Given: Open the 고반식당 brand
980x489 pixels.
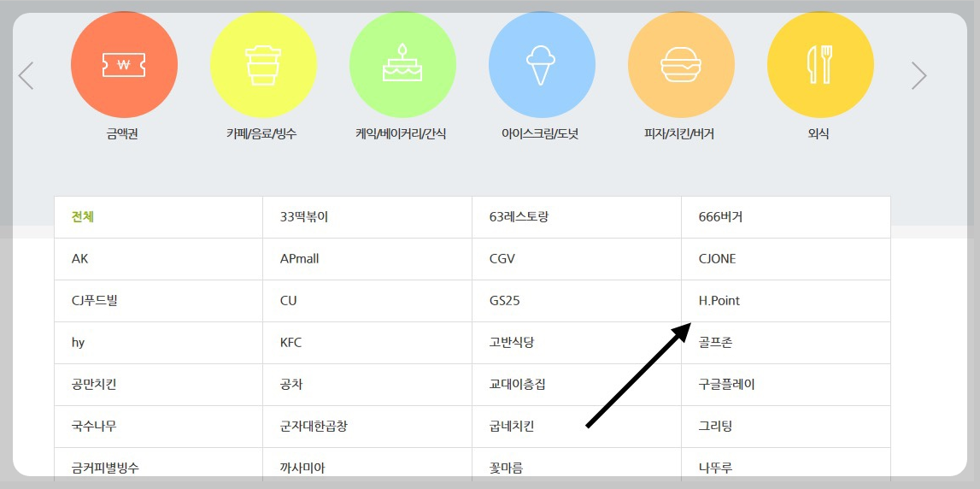Looking at the screenshot, I should tap(576, 343).
